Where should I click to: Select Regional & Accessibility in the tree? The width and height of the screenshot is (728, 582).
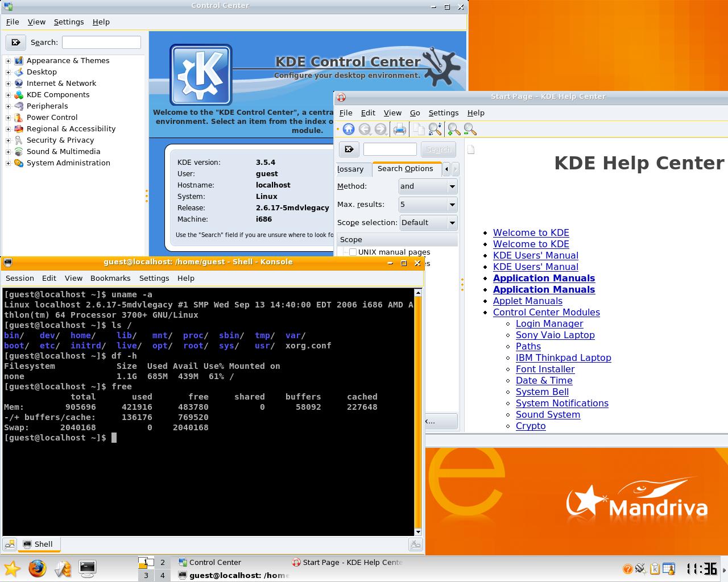pyautogui.click(x=71, y=128)
